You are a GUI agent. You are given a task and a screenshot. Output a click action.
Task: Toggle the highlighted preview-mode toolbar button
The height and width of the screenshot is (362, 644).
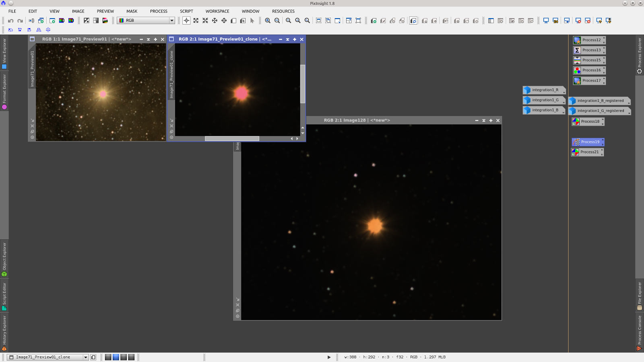[413, 21]
